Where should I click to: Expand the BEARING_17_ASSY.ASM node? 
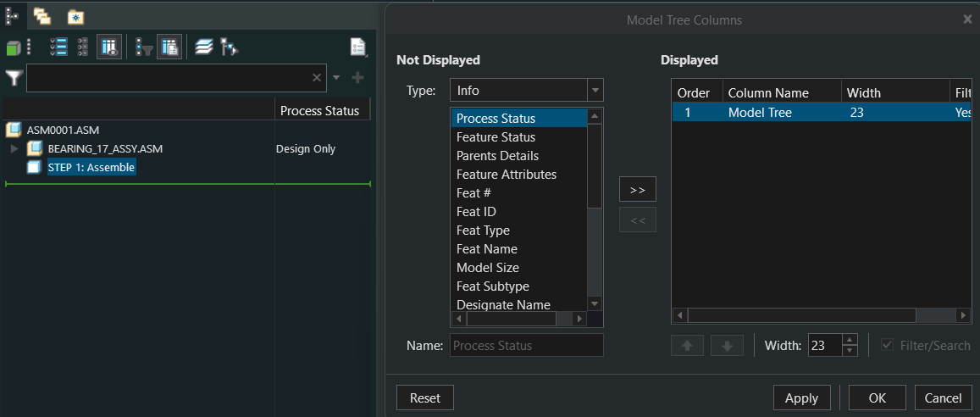(x=15, y=149)
